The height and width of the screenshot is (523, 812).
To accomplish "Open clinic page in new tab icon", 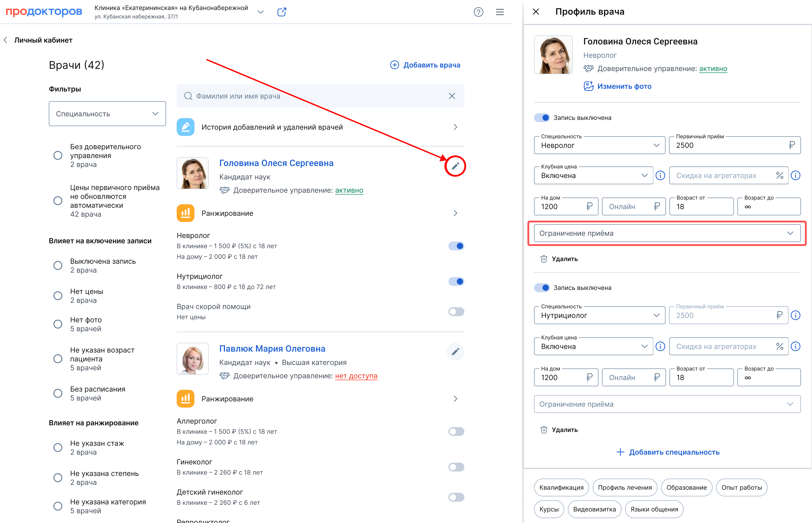I will [281, 12].
